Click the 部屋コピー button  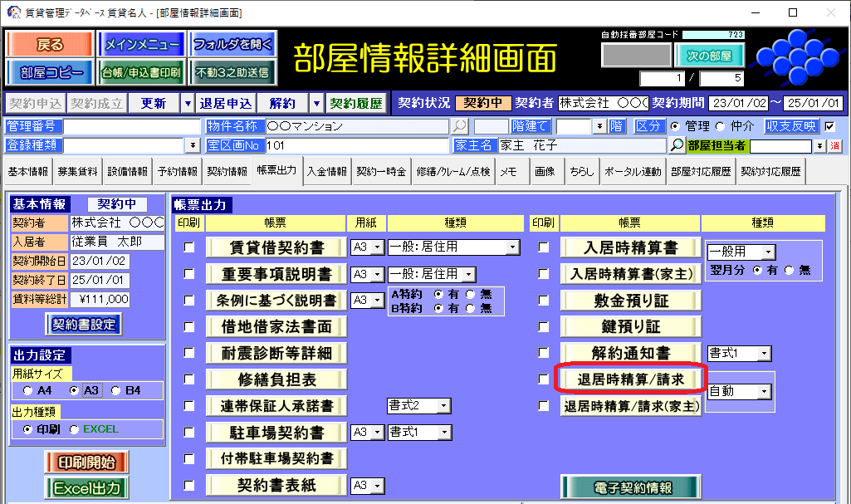pos(51,72)
